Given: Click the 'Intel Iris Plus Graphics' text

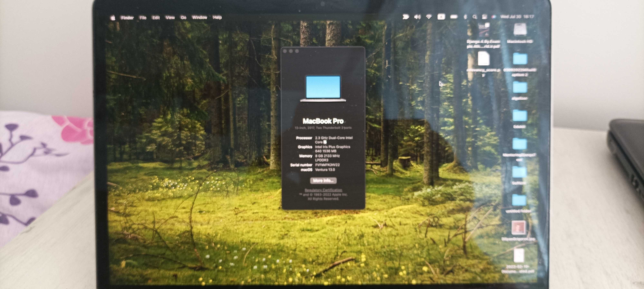Looking at the screenshot, I should pos(332,147).
